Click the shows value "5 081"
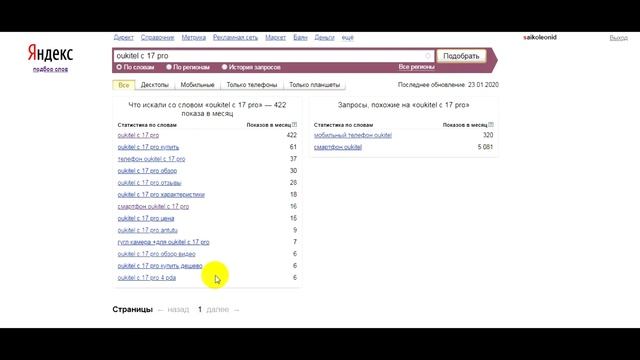This screenshot has height=360, width=640. [485, 147]
